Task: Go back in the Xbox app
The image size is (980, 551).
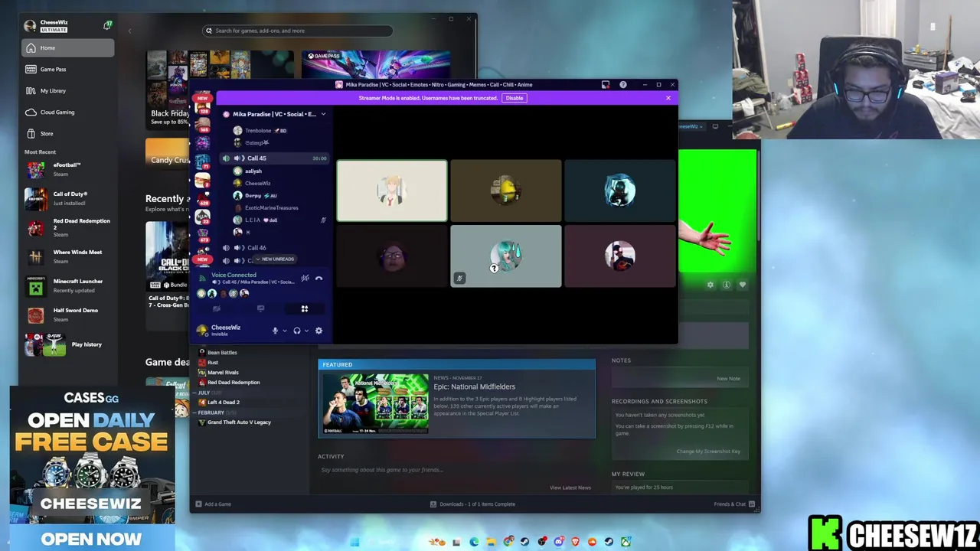Action: click(129, 31)
